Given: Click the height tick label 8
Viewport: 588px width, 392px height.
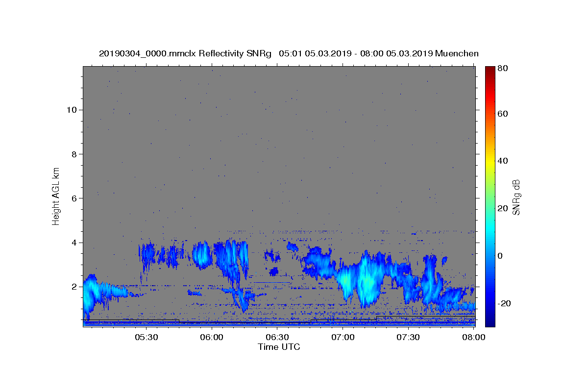Looking at the screenshot, I should [73, 154].
